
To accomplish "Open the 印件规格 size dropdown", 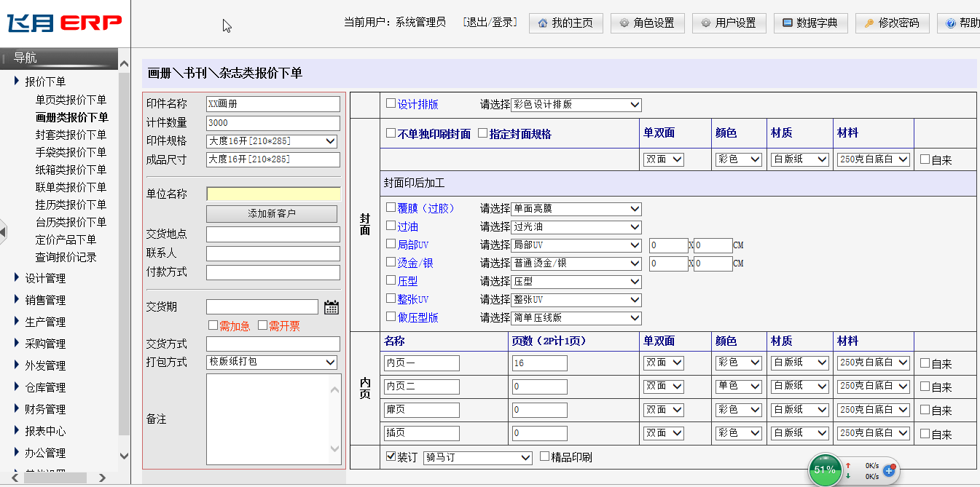I will pyautogui.click(x=273, y=140).
